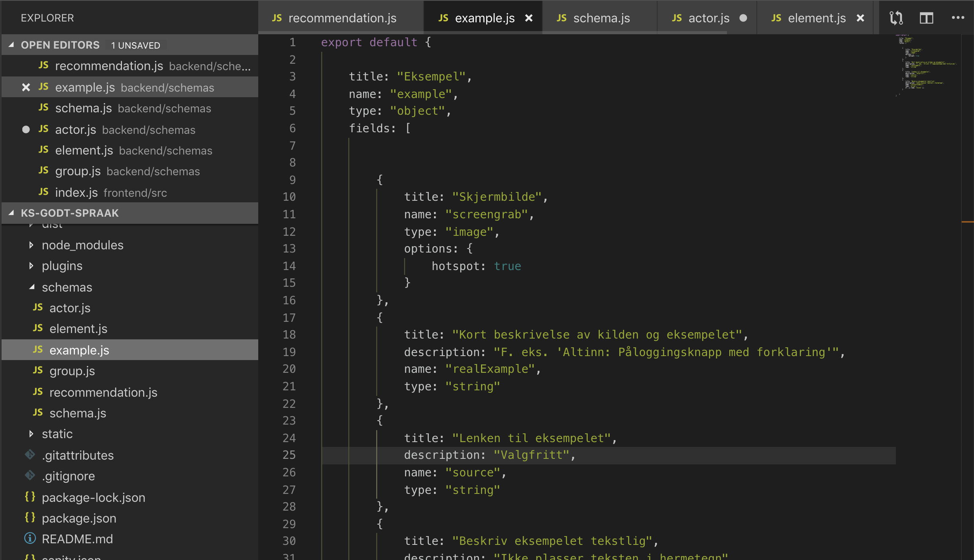Open recommendation.js in the schemas folder
974x560 pixels.
(x=130, y=392)
